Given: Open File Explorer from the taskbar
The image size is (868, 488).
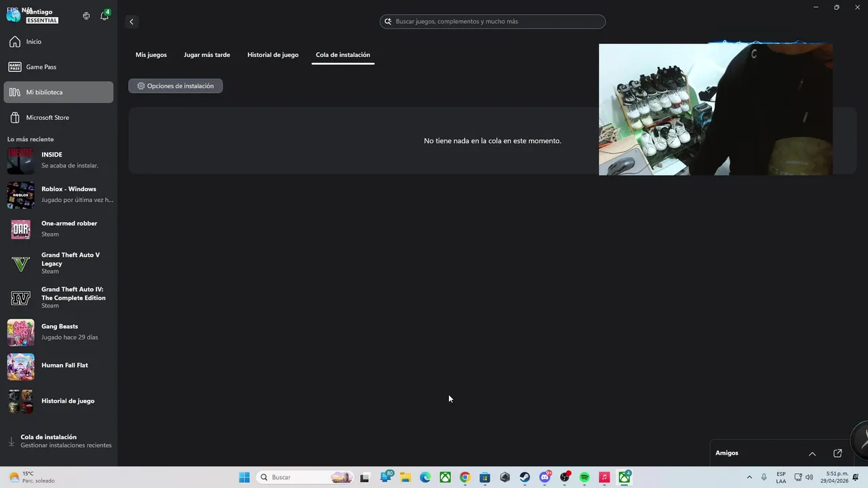Looking at the screenshot, I should 406,477.
